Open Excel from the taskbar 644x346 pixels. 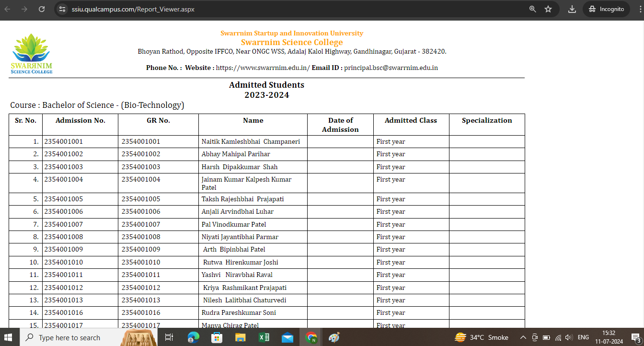point(264,337)
